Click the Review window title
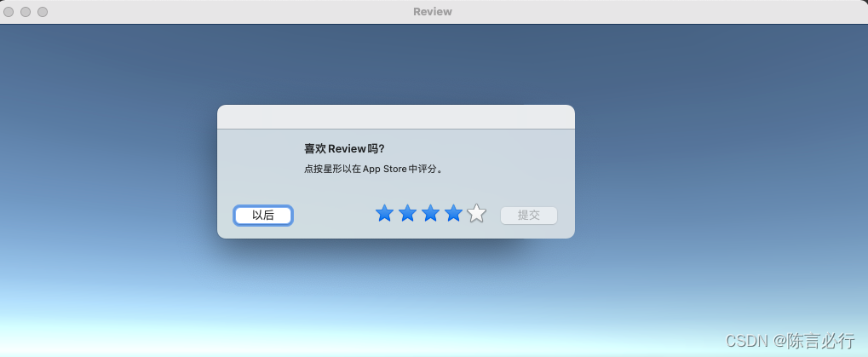The height and width of the screenshot is (357, 868). [x=433, y=12]
